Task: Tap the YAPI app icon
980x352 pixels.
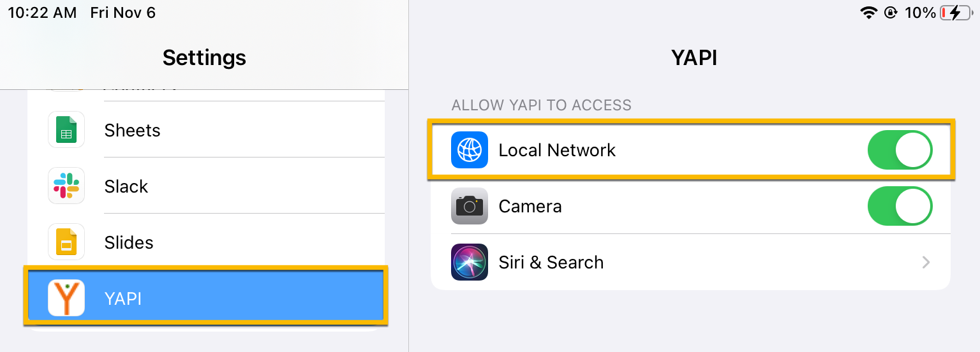Action: (66, 298)
